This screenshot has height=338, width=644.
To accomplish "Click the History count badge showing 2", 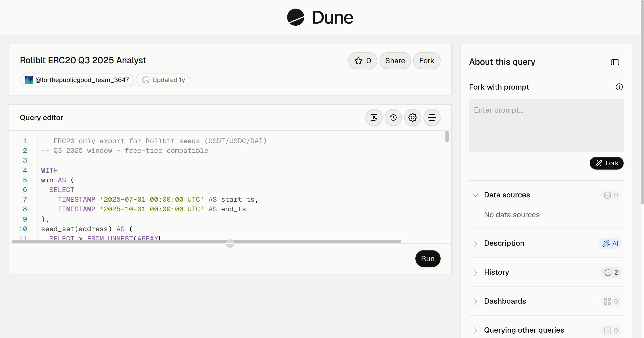I will [611, 273].
